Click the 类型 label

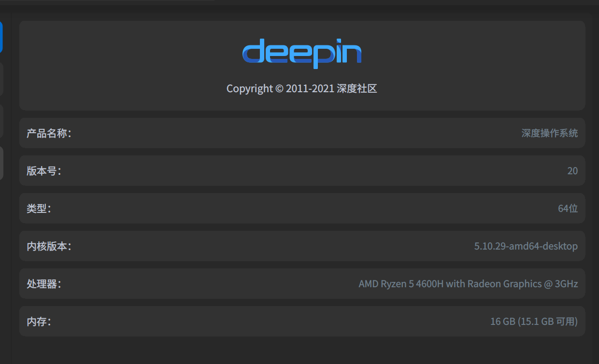[x=39, y=209]
